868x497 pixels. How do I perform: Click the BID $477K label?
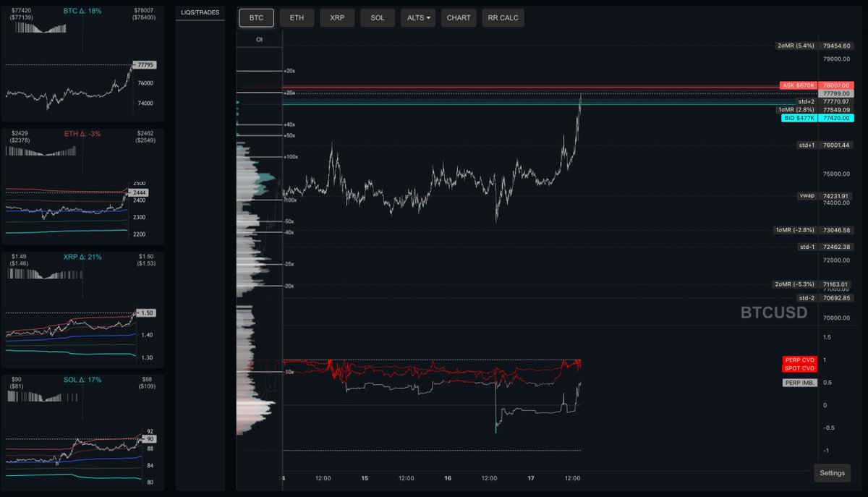pos(800,118)
